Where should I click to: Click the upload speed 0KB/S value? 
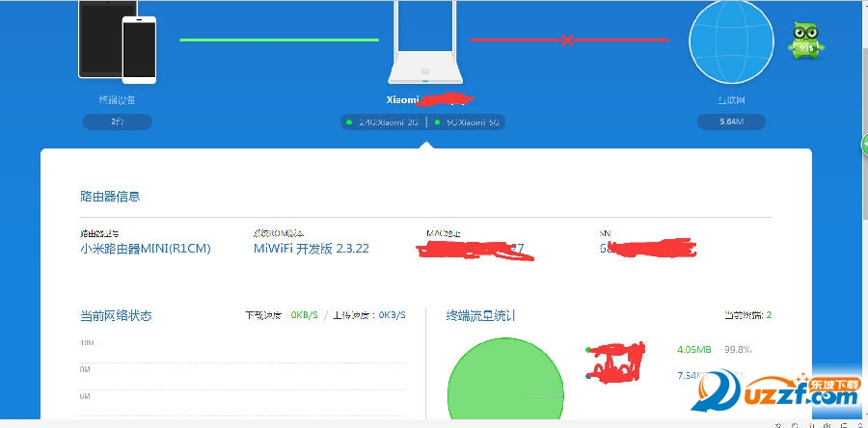(x=393, y=315)
